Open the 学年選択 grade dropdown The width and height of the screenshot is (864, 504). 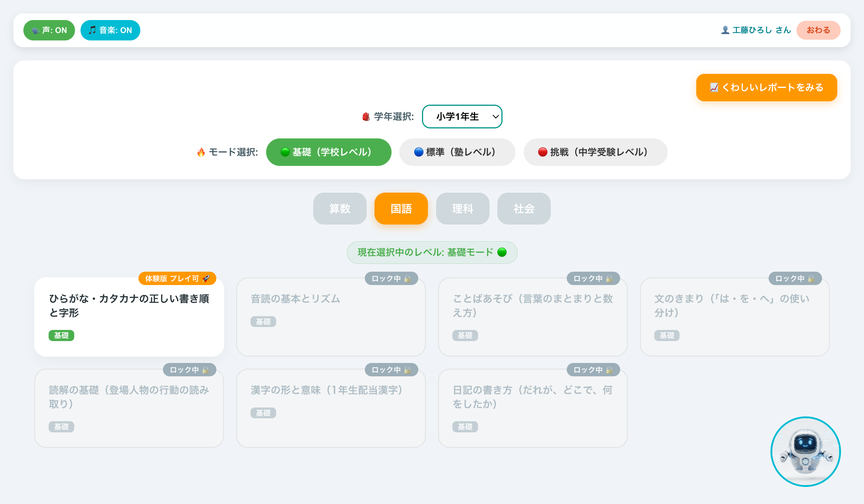click(x=462, y=117)
